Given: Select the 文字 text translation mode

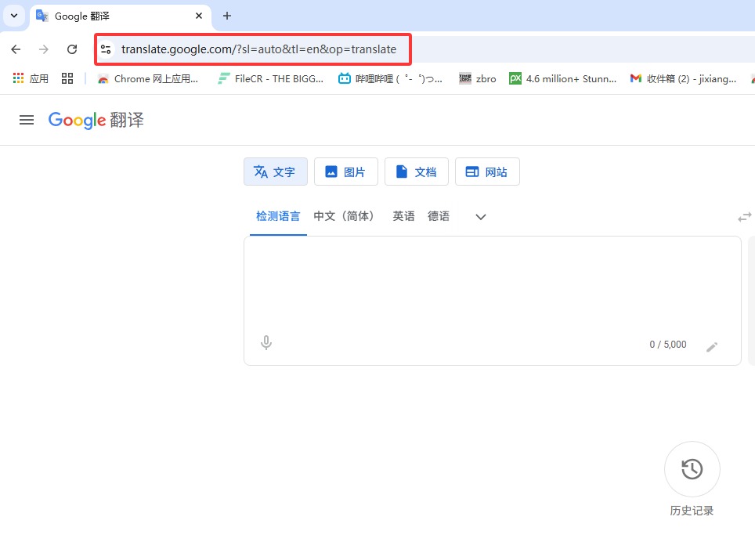Looking at the screenshot, I should [x=276, y=172].
